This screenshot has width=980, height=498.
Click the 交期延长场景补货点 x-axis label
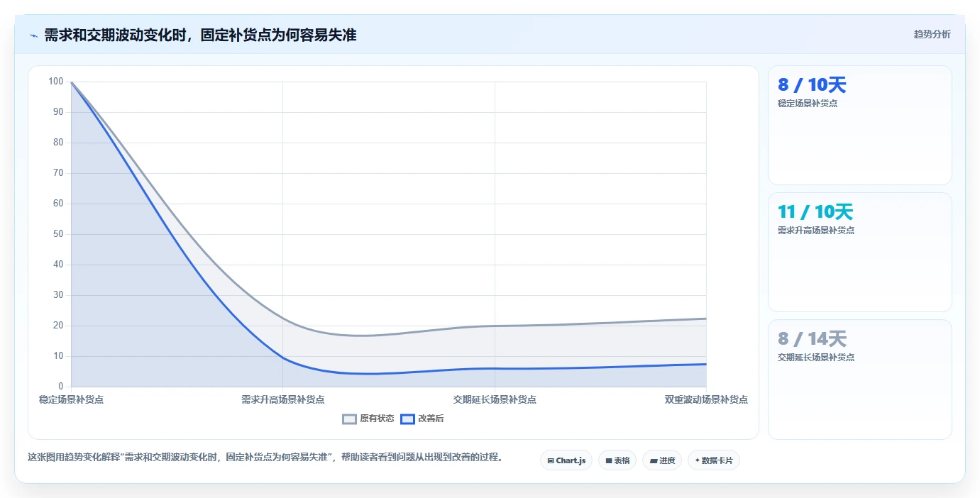click(x=495, y=399)
